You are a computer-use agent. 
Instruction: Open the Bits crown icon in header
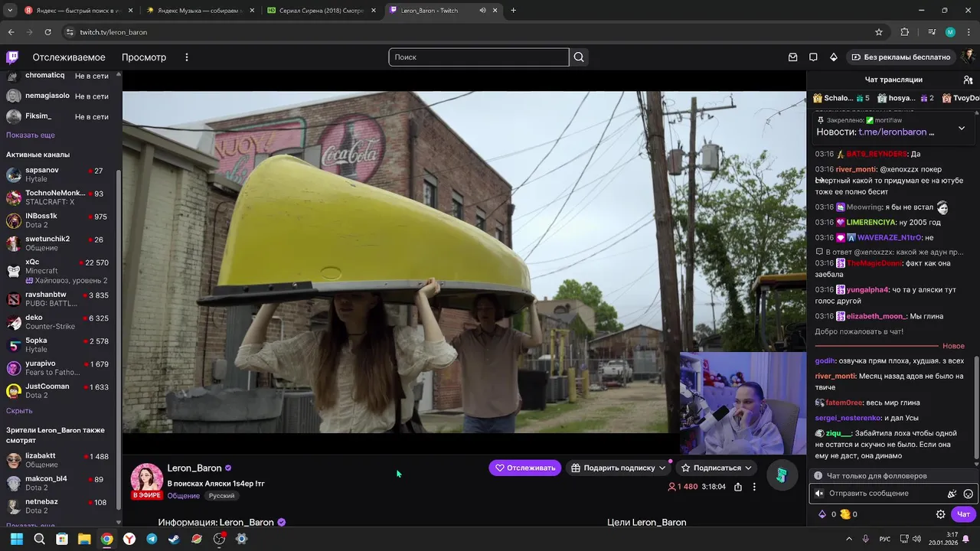click(834, 57)
